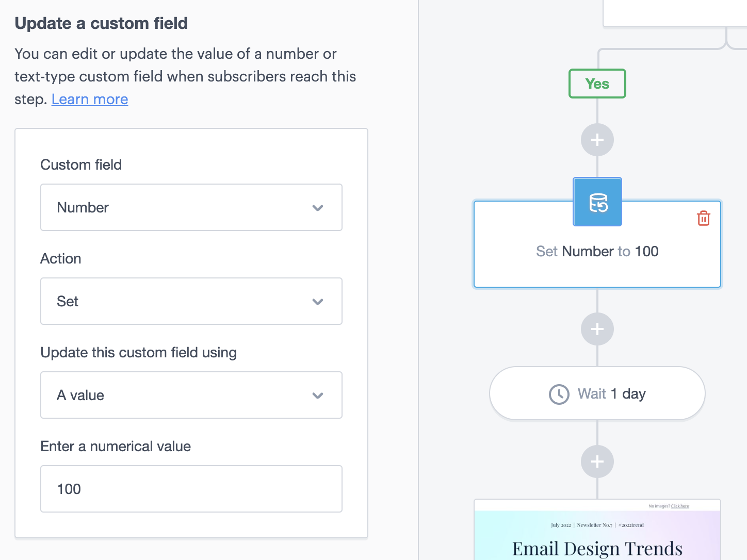Click the Learn more link

pyautogui.click(x=90, y=99)
